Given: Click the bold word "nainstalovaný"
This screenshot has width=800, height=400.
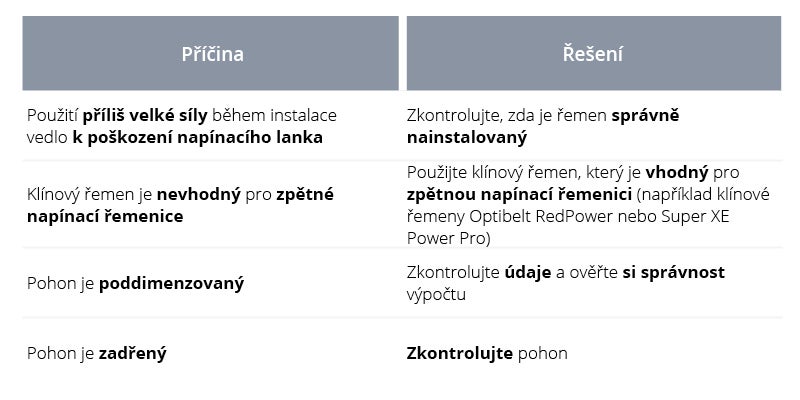Looking at the screenshot, I should coord(466,137).
